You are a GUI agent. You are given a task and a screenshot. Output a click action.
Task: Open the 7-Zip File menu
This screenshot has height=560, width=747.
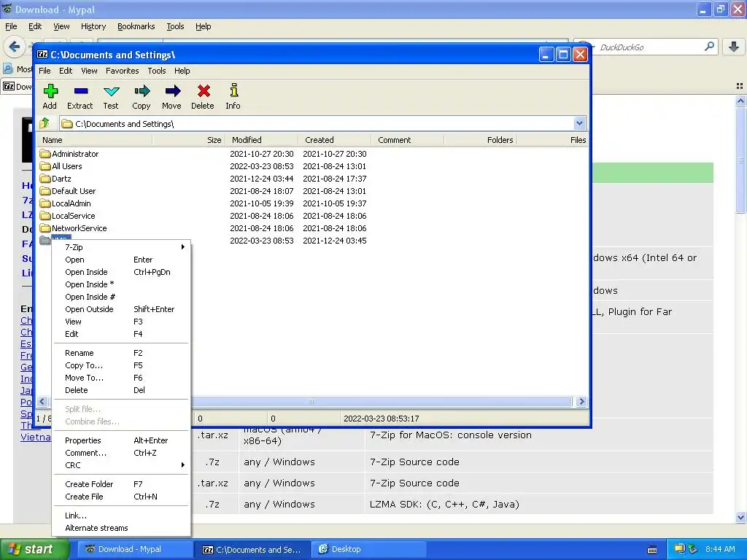click(x=44, y=71)
